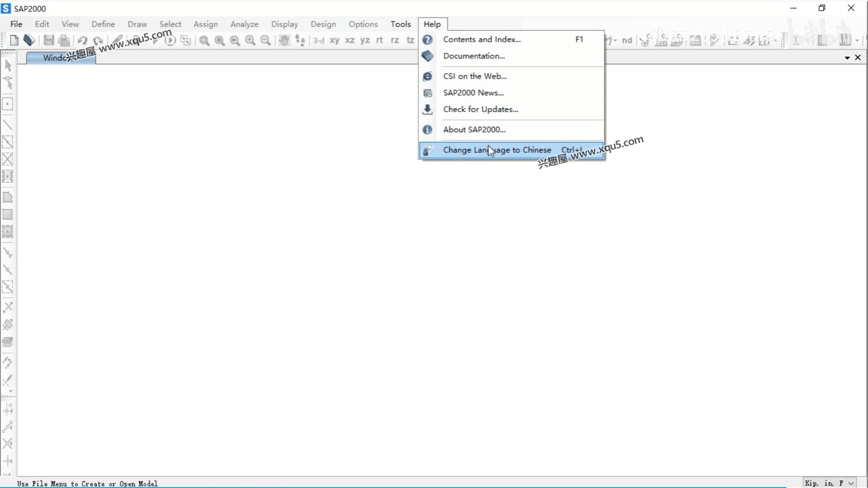Image resolution: width=868 pixels, height=488 pixels.
Task: Open the Design menu
Action: tap(323, 24)
